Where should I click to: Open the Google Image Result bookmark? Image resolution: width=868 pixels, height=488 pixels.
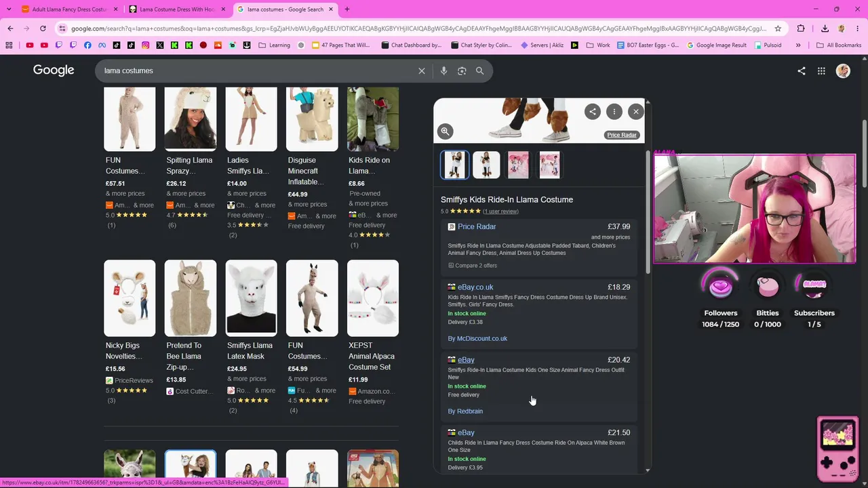717,45
